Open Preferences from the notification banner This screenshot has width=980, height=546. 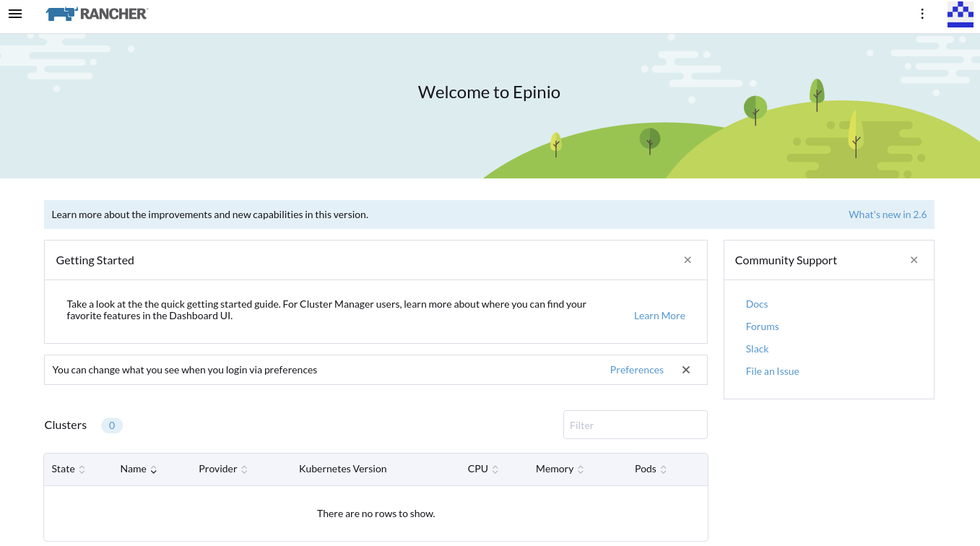coord(636,369)
